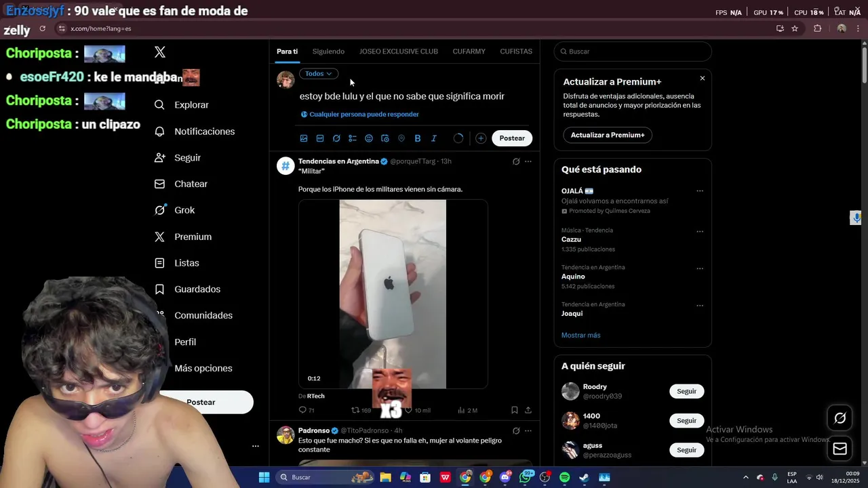Ask Grok about the Tendencias en Argentina post
The height and width of the screenshot is (488, 868).
click(x=516, y=161)
